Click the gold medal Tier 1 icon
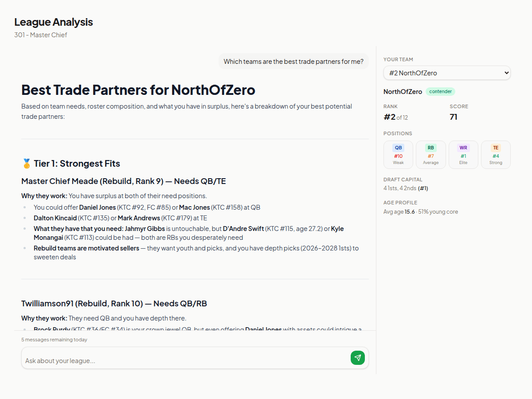The width and height of the screenshot is (532, 399). pyautogui.click(x=27, y=164)
